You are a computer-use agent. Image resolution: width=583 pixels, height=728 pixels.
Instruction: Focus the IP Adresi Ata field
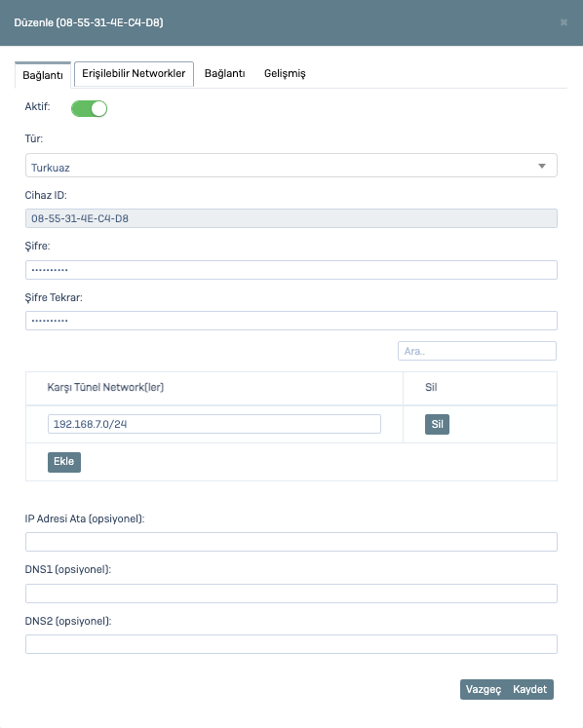pos(291,542)
